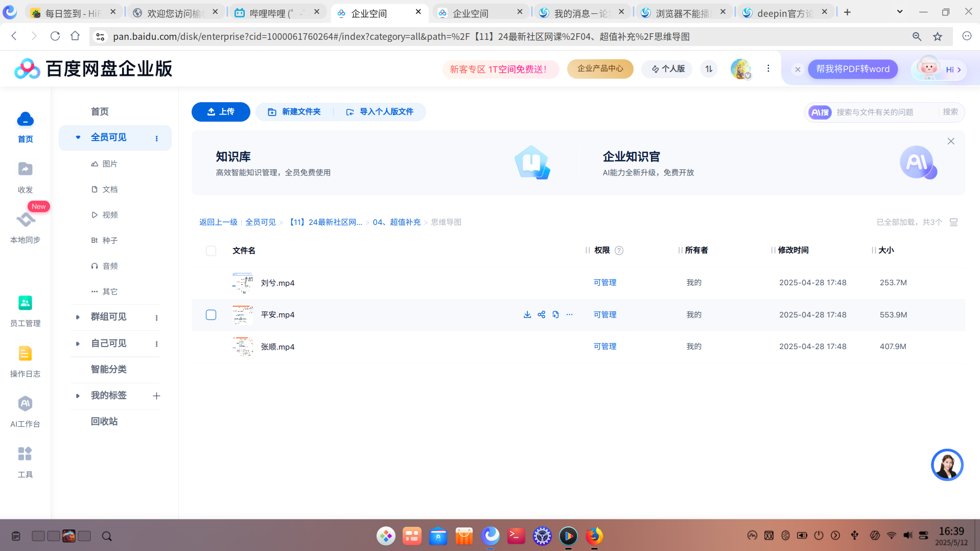Expand the 自己可见 section
Viewport: 980px width, 551px height.
click(x=78, y=344)
